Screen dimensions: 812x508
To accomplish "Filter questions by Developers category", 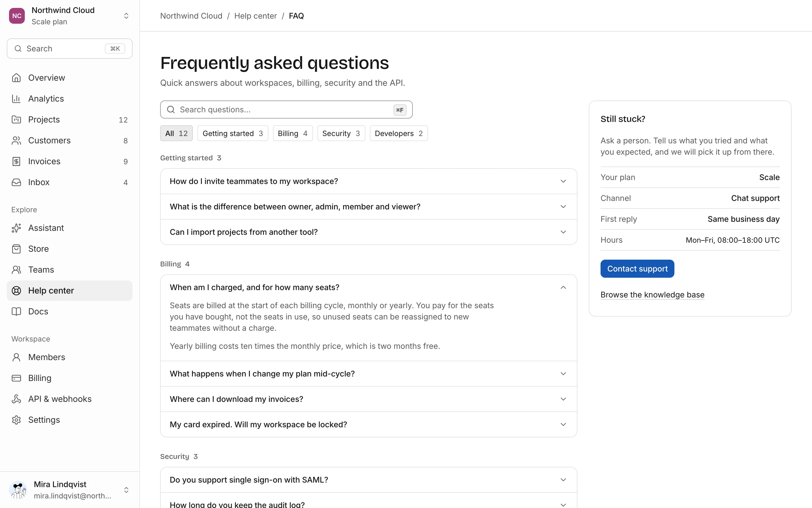I will click(x=399, y=133).
